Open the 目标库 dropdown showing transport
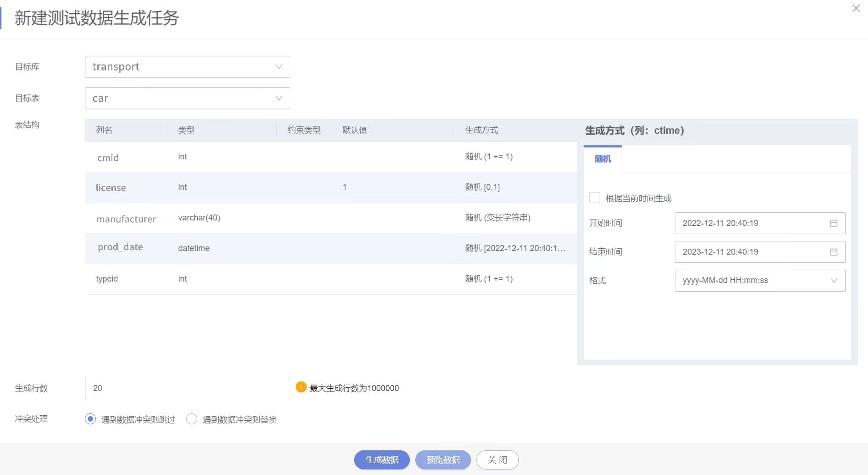This screenshot has height=475, width=868. (x=187, y=67)
